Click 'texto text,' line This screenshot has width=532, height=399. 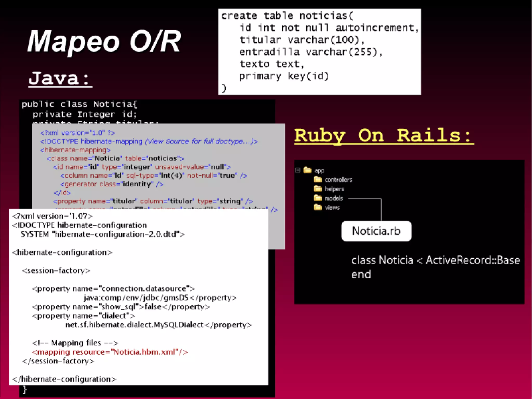pyautogui.click(x=272, y=64)
